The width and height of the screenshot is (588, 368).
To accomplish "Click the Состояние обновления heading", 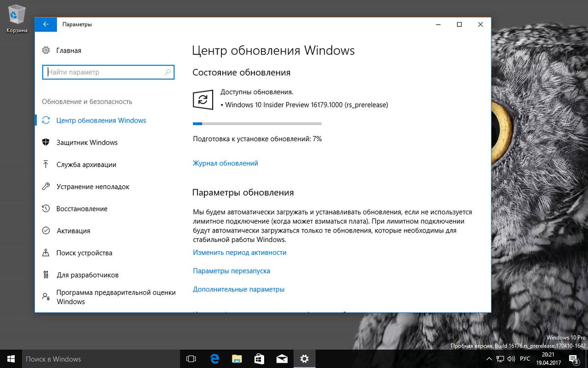I will coord(242,73).
